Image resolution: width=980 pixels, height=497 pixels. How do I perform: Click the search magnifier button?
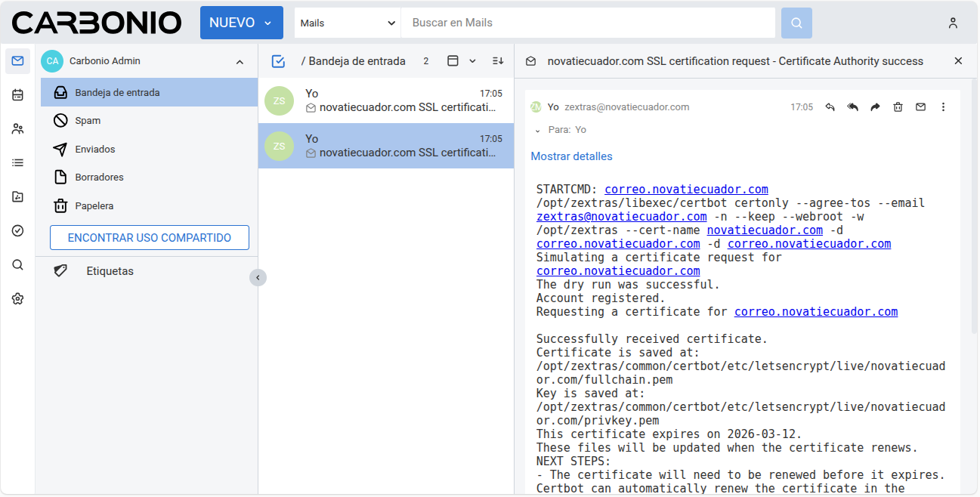pyautogui.click(x=796, y=23)
